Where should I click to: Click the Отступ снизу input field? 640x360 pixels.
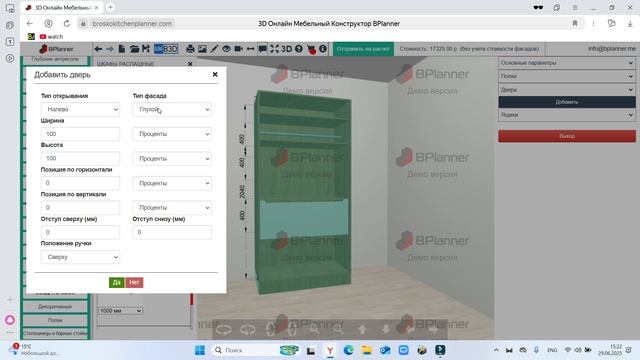(172, 232)
